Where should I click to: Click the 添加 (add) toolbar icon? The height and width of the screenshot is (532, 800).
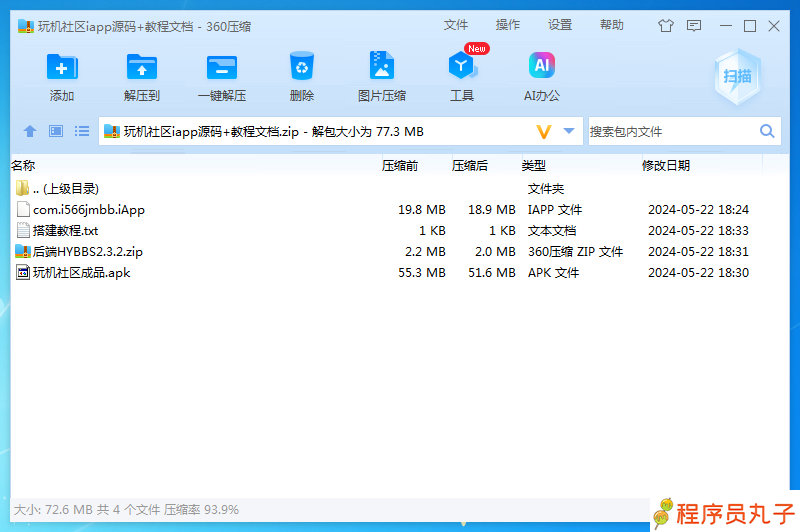click(62, 67)
